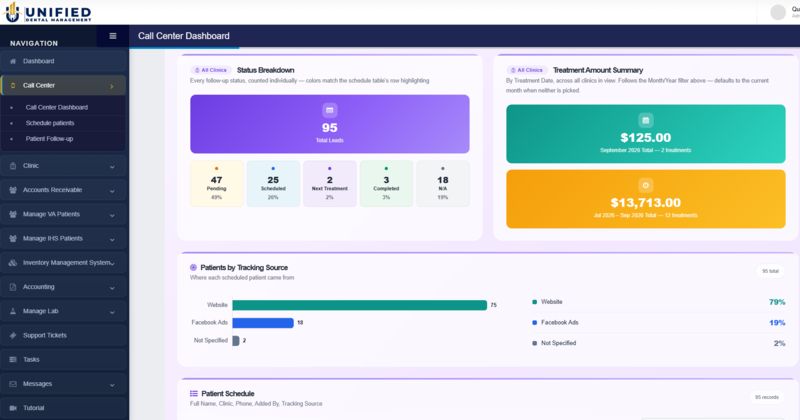Viewport: 800px width, 420px height.
Task: Click the '95 total' pill badge
Action: point(770,271)
